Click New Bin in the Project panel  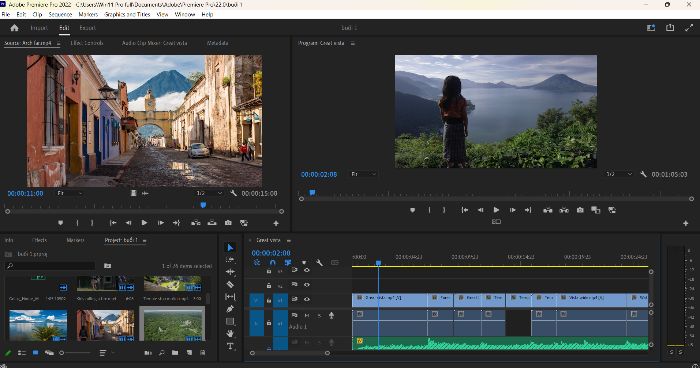(175, 353)
